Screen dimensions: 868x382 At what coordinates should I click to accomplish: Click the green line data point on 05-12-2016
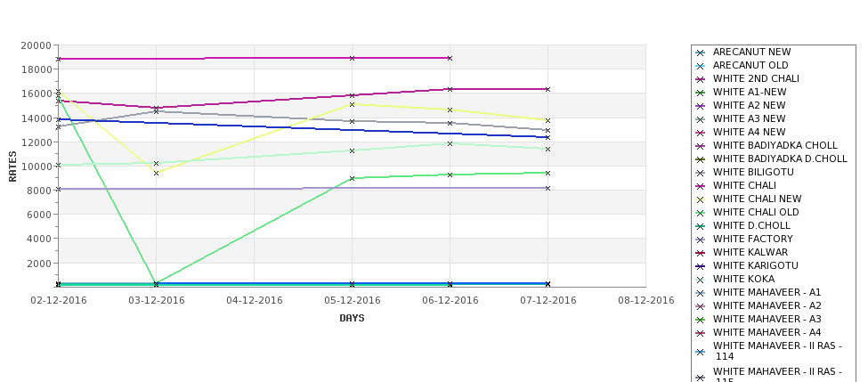coord(352,178)
